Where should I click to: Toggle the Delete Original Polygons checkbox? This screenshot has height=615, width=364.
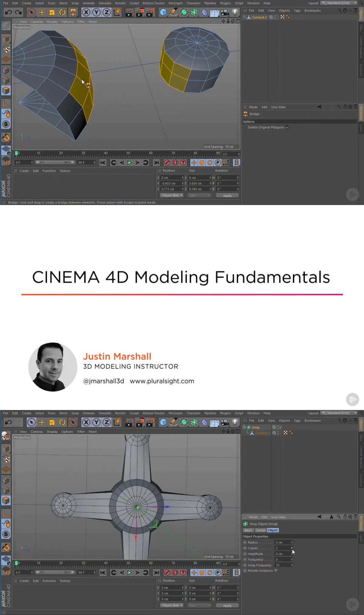(287, 127)
